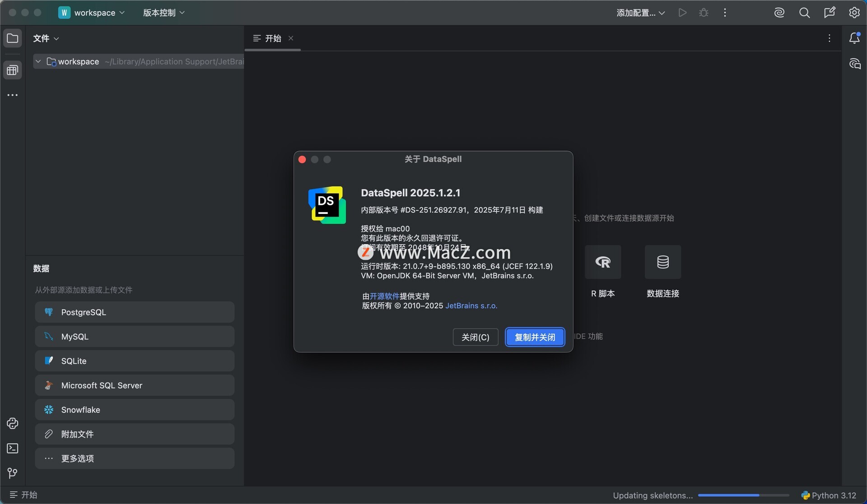Open the workspace project dropdown
The width and height of the screenshot is (867, 504).
(92, 13)
